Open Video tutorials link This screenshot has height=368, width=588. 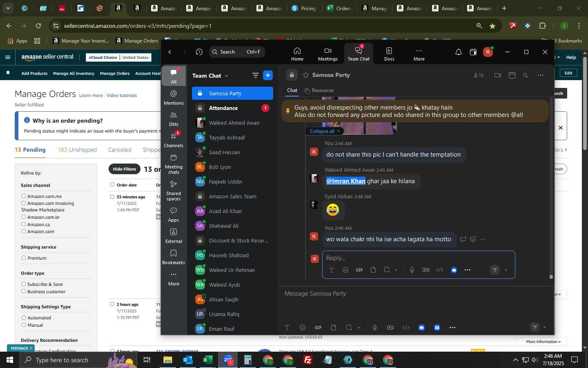122,95
